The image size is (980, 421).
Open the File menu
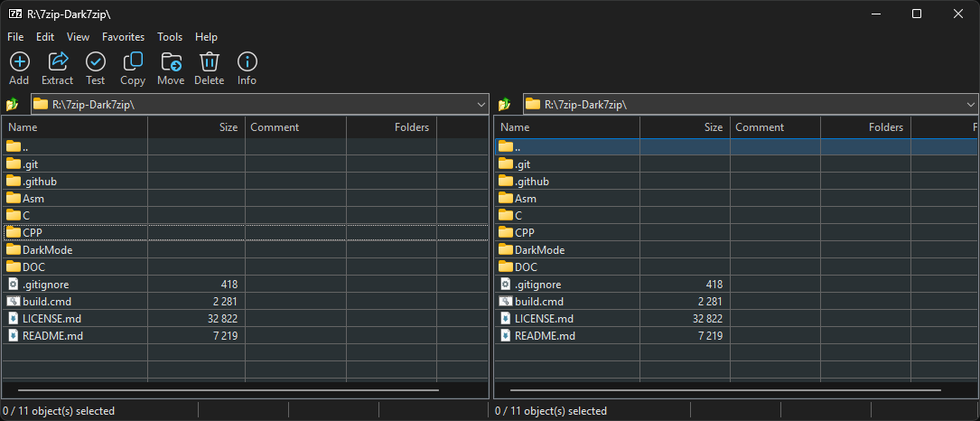[15, 37]
